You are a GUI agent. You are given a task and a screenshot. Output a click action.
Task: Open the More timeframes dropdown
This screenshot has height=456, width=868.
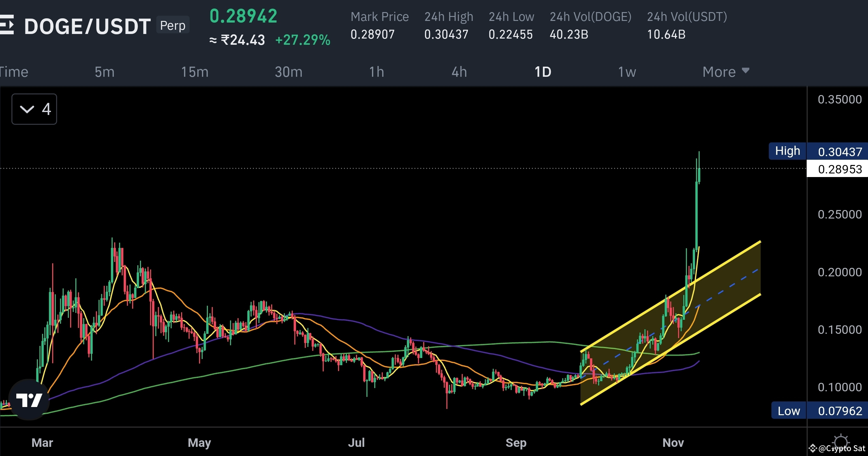tap(719, 72)
